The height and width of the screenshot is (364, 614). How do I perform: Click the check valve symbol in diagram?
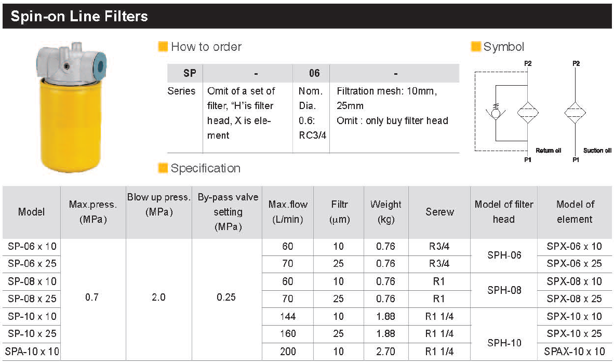coord(496,113)
